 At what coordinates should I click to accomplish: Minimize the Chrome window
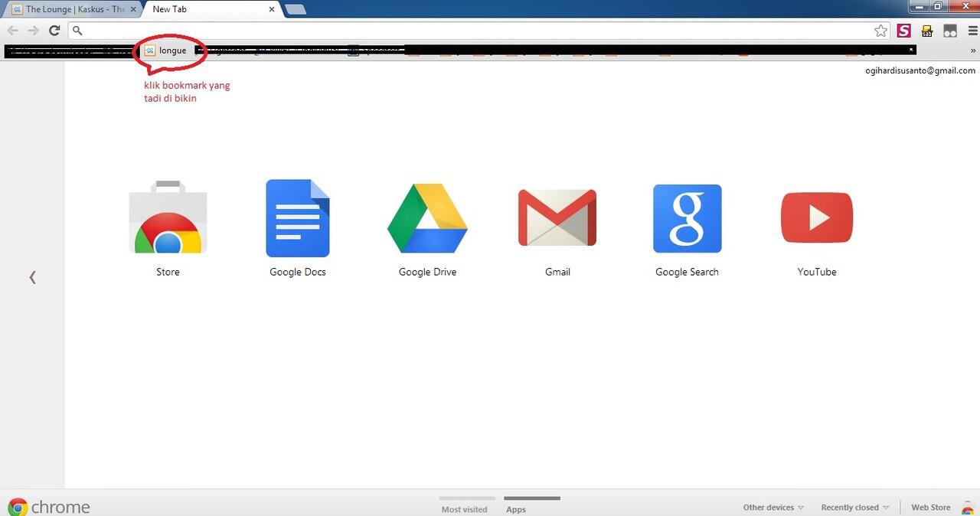(918, 6)
